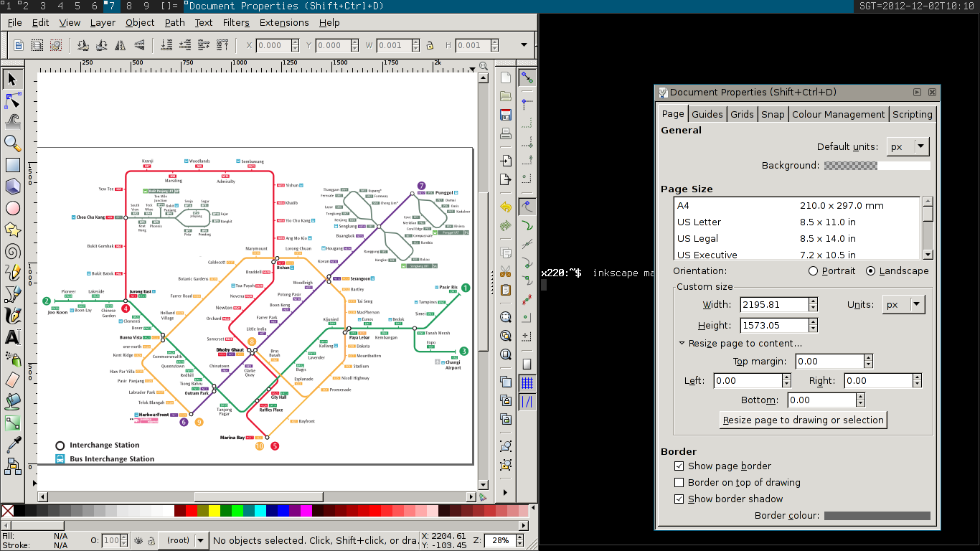The width and height of the screenshot is (980, 551).
Task: Pick the red swatch from the palette
Action: 191,510
